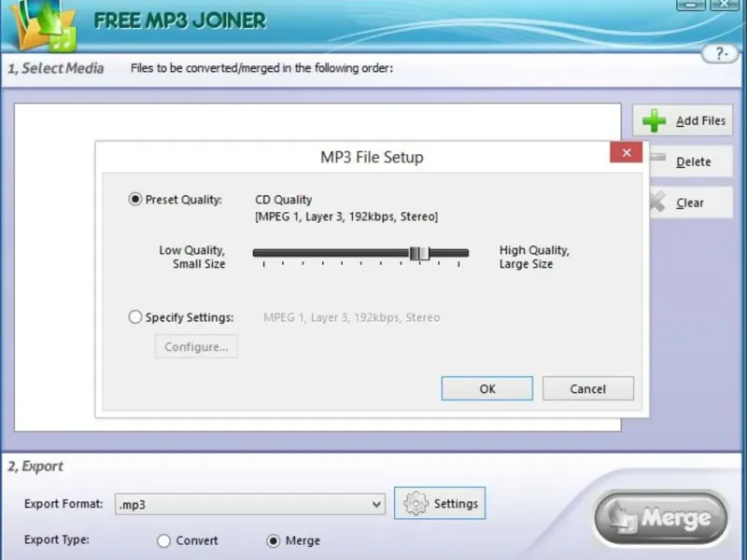747x560 pixels.
Task: Click the Delete button
Action: tap(691, 161)
